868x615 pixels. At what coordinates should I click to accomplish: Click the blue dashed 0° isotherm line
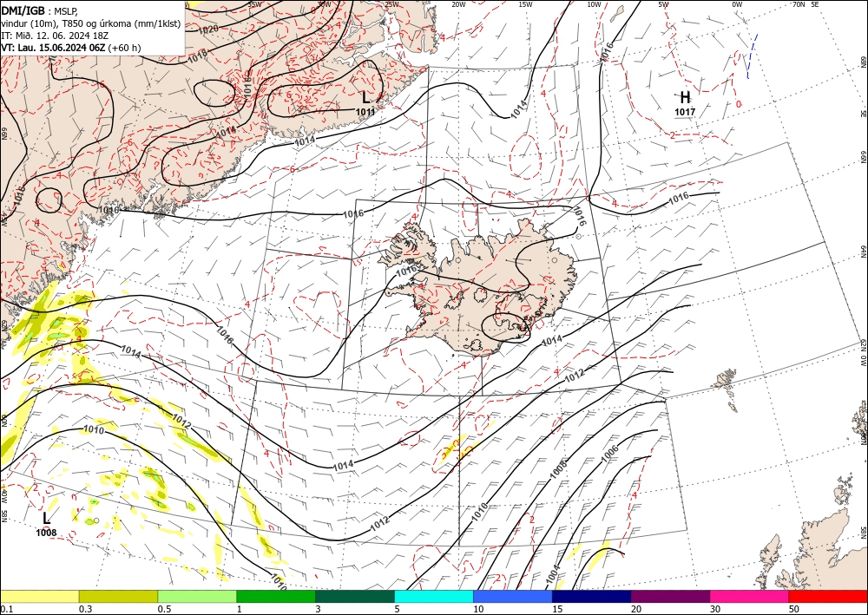point(751,56)
